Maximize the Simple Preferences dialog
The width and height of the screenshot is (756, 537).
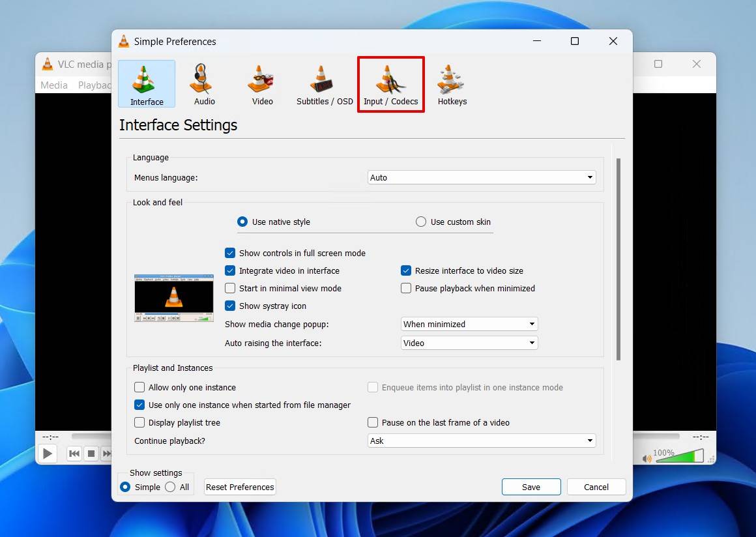575,42
